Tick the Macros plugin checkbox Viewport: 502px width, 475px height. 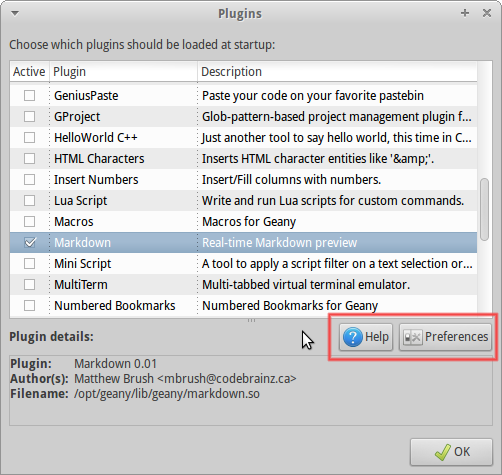[x=30, y=222]
